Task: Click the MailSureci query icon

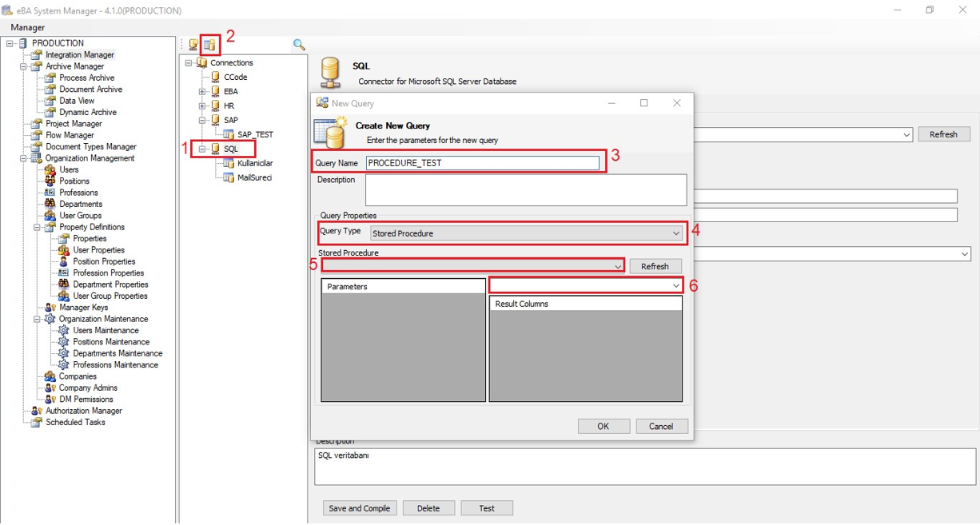Action: click(229, 178)
